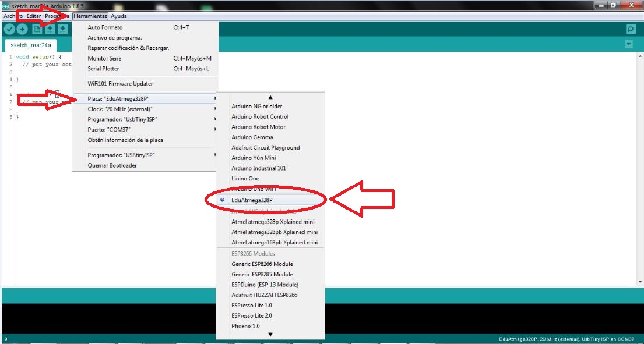This screenshot has height=344, width=644.
Task: Select ESPresso Lite 2.0 board
Action: coord(270,315)
